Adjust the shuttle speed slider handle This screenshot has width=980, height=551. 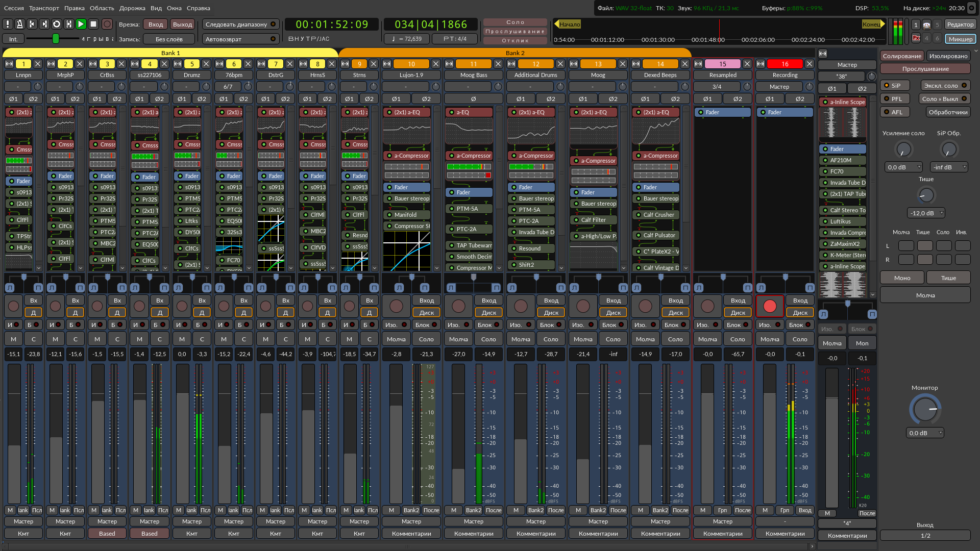tap(56, 39)
